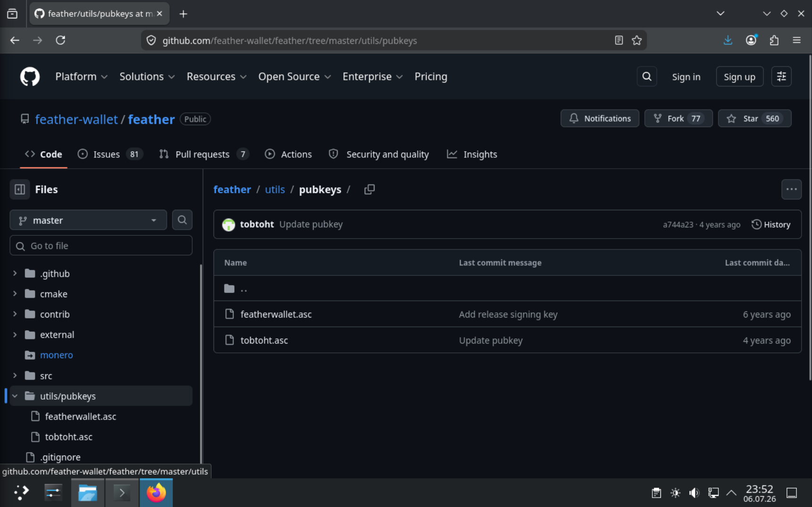Show hidden system tray icons
This screenshot has height=507, width=812.
(731, 493)
